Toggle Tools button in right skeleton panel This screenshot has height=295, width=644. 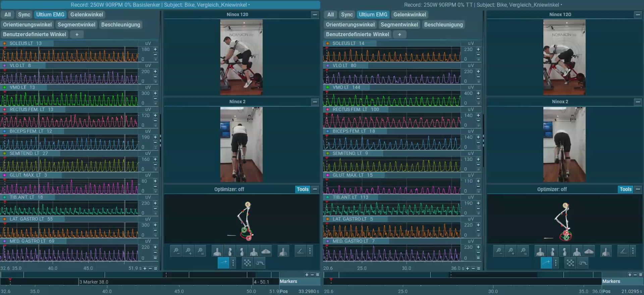[x=625, y=189]
